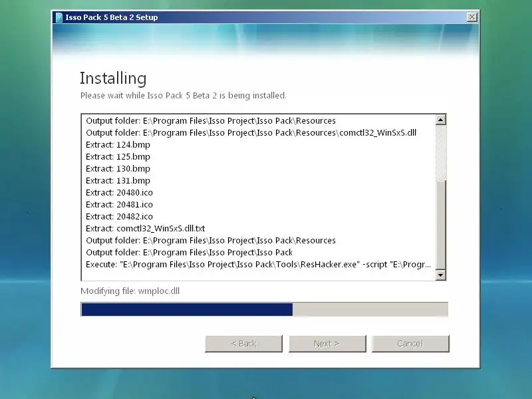Screen dimensions: 532x399
Task: Click the Next button
Action: click(327, 344)
